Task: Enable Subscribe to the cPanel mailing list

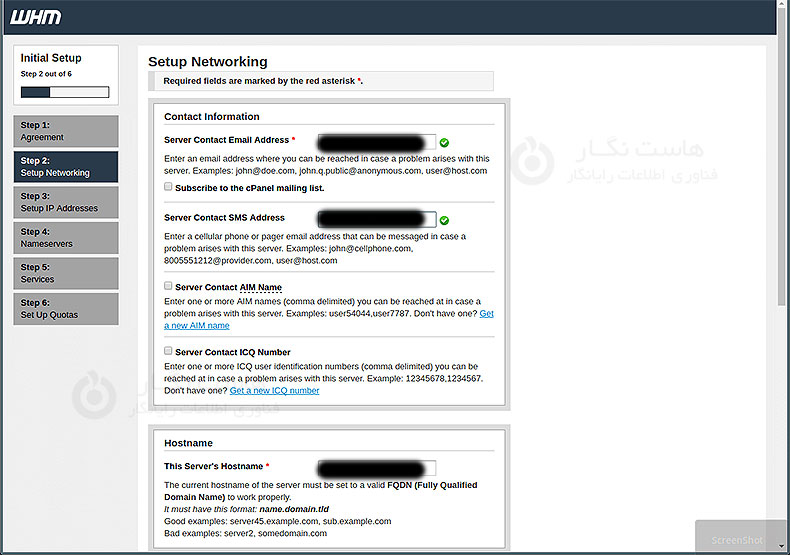Action: [168, 187]
